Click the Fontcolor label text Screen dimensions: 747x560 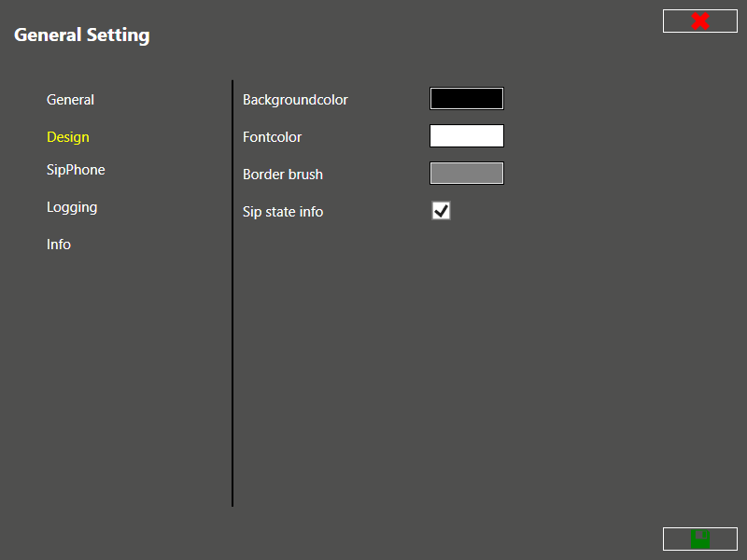coord(272,137)
